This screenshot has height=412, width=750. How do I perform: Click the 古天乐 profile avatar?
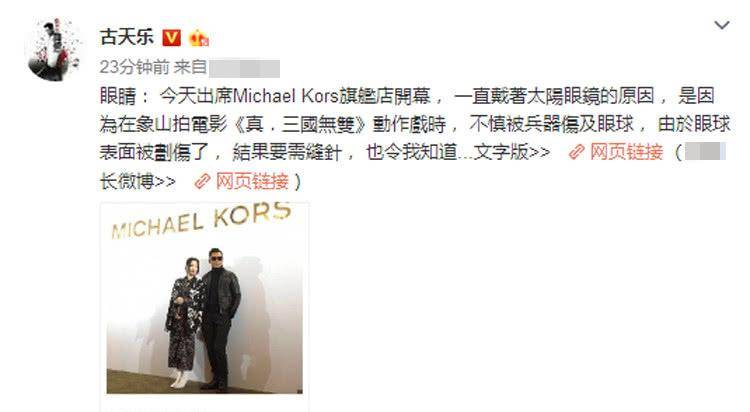pos(54,50)
